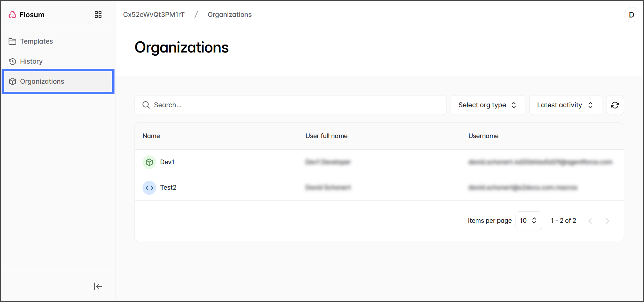Viewport: 644px width, 302px height.
Task: Open the Dev1 organization row
Action: click(167, 162)
